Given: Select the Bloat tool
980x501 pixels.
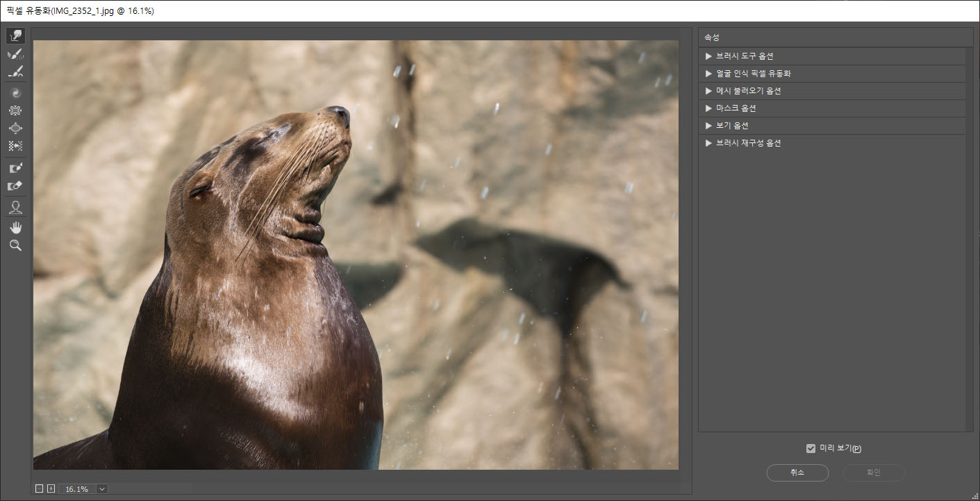Looking at the screenshot, I should pos(15,129).
